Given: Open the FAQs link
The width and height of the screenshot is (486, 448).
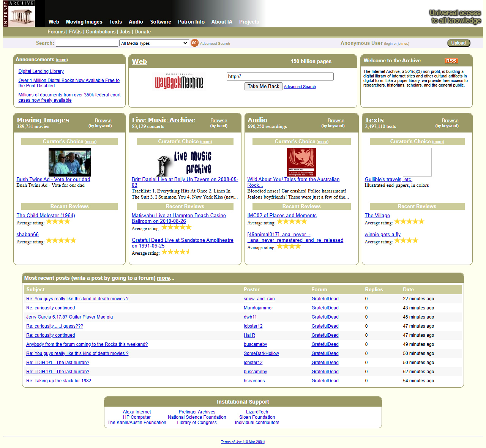Looking at the screenshot, I should [x=75, y=32].
